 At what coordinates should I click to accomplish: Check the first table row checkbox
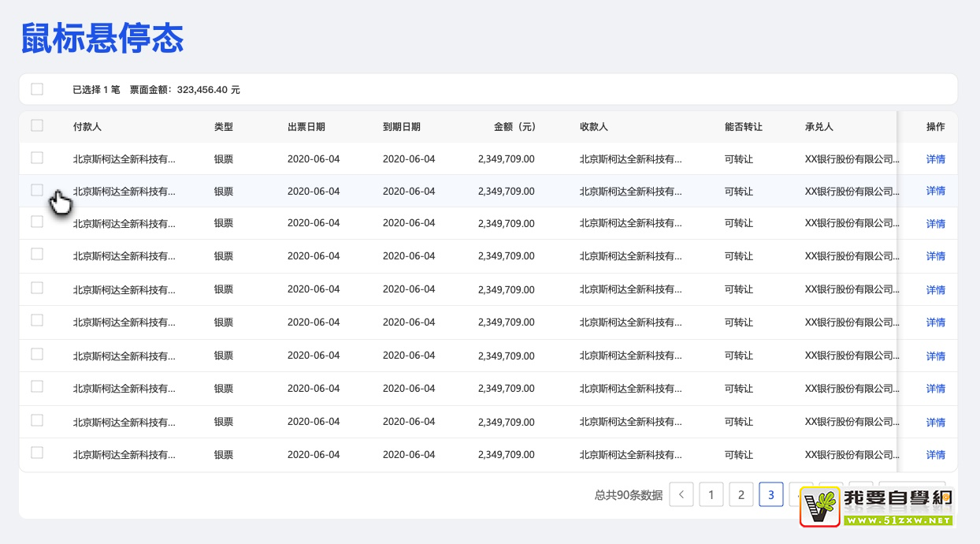coord(37,158)
